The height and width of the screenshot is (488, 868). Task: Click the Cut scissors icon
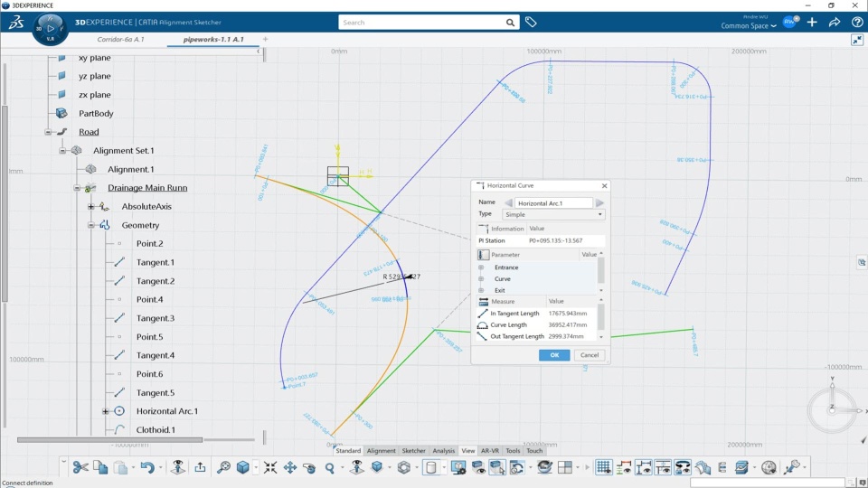point(80,467)
